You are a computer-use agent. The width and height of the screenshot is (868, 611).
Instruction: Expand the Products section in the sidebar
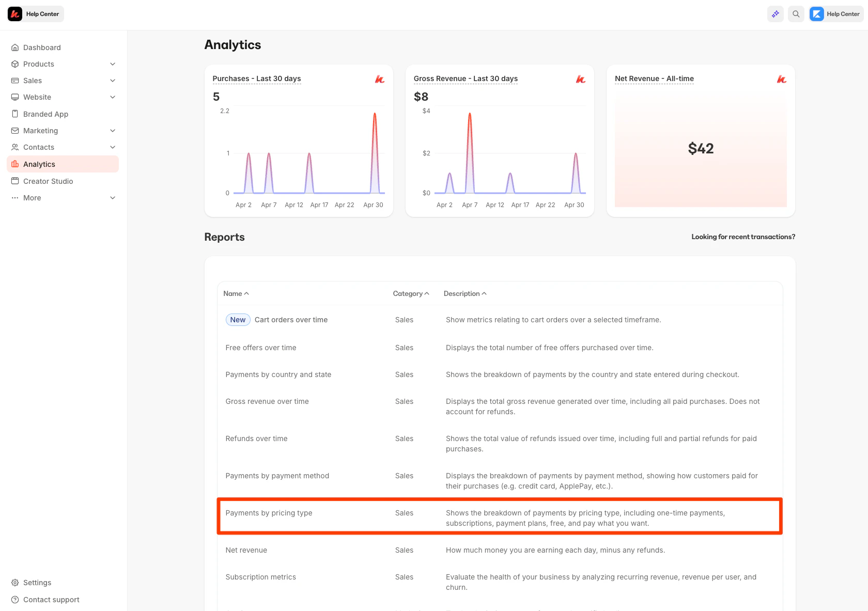pyautogui.click(x=113, y=64)
